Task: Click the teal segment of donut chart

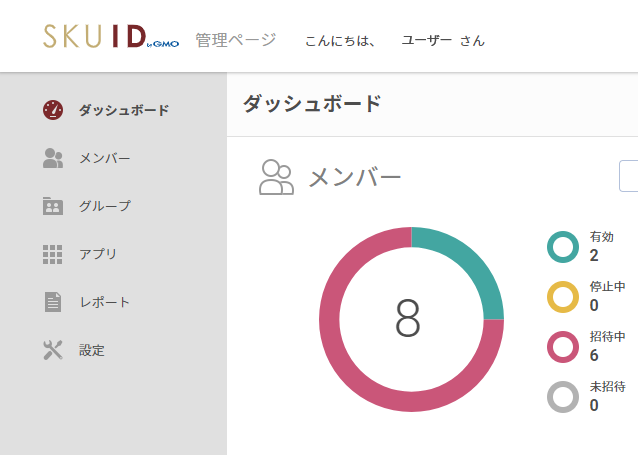Action: pos(471,262)
